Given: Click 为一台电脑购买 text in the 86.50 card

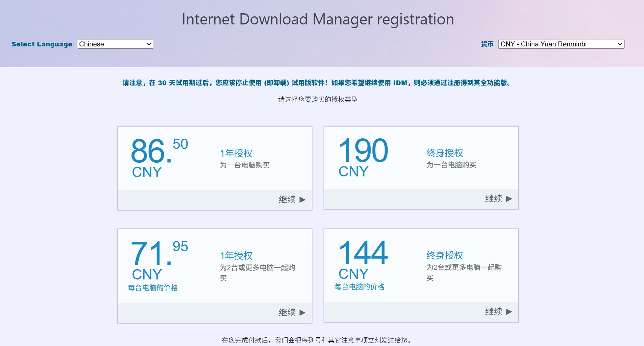Looking at the screenshot, I should click(245, 165).
